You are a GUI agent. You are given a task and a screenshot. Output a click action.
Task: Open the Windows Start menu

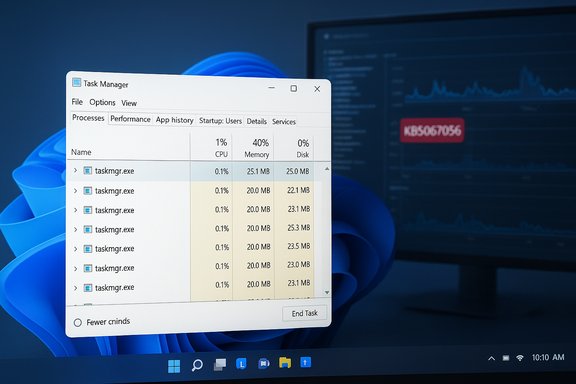pyautogui.click(x=174, y=366)
